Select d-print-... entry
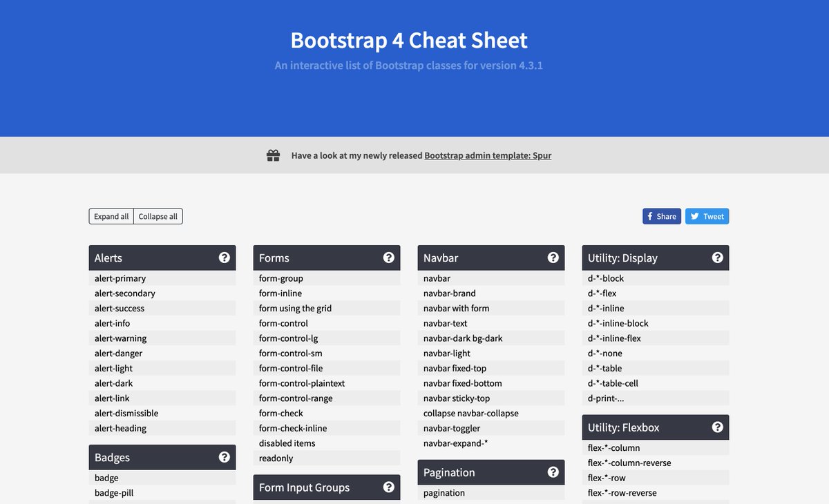This screenshot has width=829, height=504. tap(656, 398)
